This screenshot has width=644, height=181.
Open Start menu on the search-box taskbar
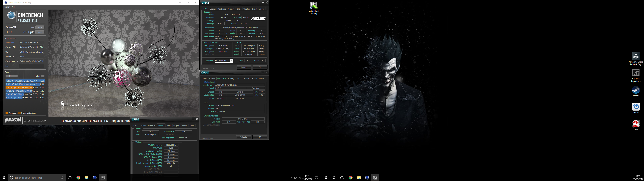tap(4, 178)
